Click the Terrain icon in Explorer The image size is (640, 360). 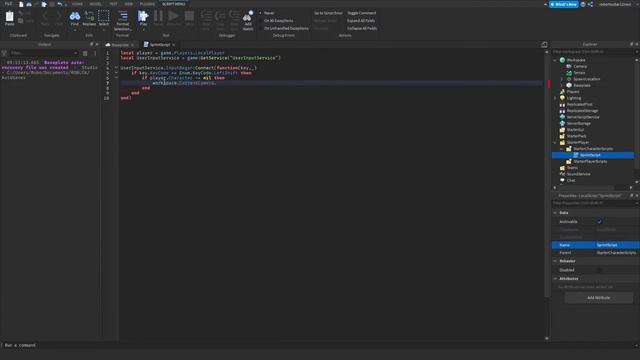[x=569, y=73]
